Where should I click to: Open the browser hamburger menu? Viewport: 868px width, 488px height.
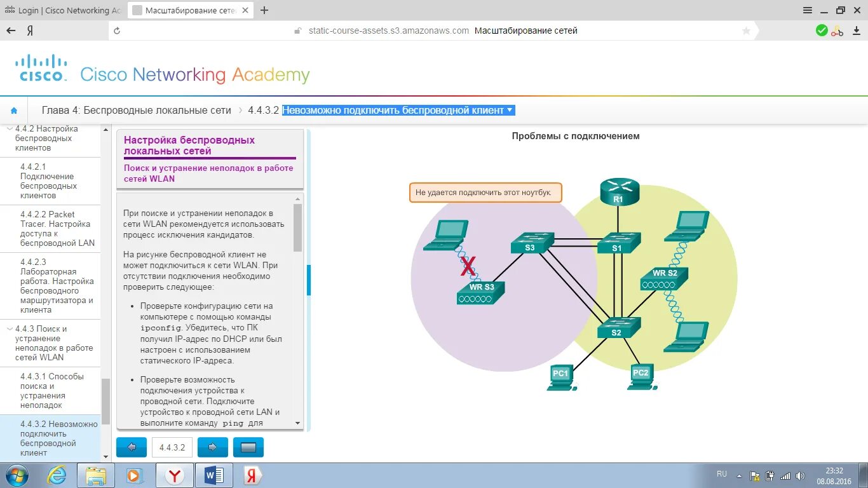(x=808, y=10)
